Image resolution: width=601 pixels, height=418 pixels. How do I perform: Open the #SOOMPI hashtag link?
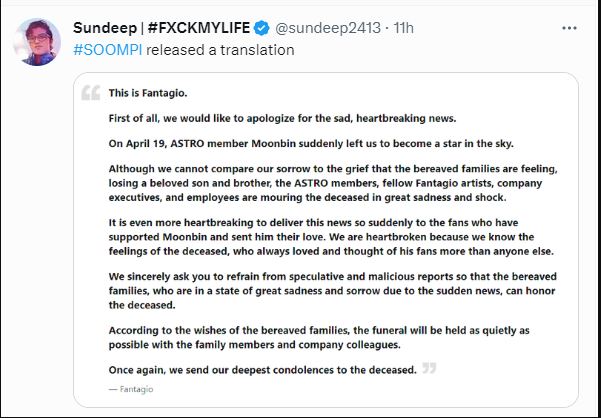(x=108, y=50)
